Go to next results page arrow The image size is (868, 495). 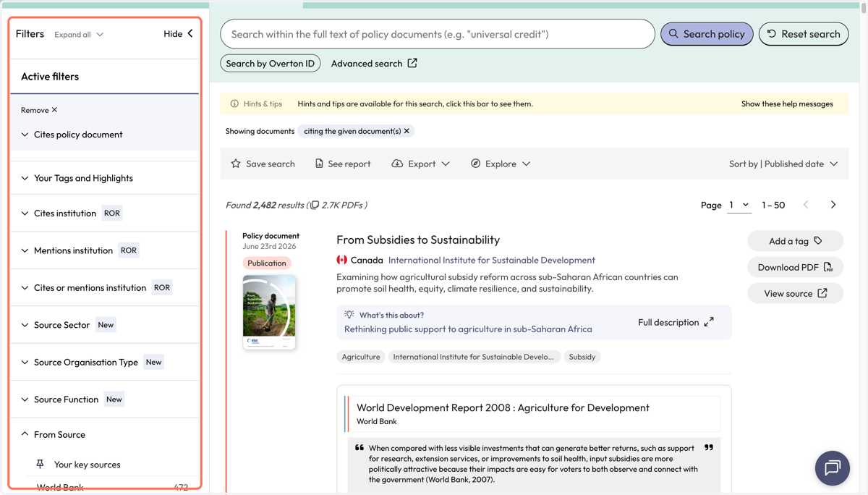click(833, 205)
